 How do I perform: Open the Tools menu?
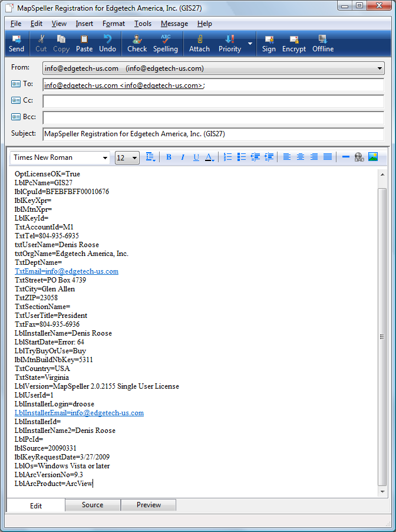click(143, 24)
